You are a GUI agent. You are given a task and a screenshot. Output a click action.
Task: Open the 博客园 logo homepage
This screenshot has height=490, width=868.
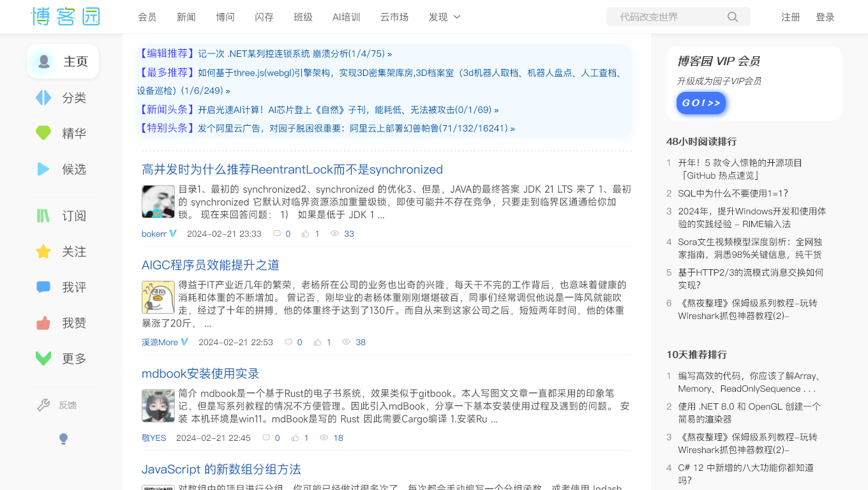click(66, 17)
